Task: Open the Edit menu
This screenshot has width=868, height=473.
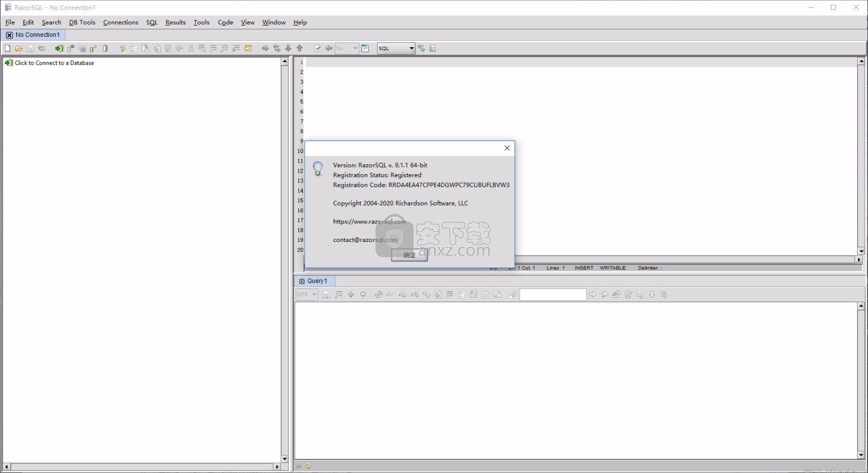Action: click(x=28, y=22)
